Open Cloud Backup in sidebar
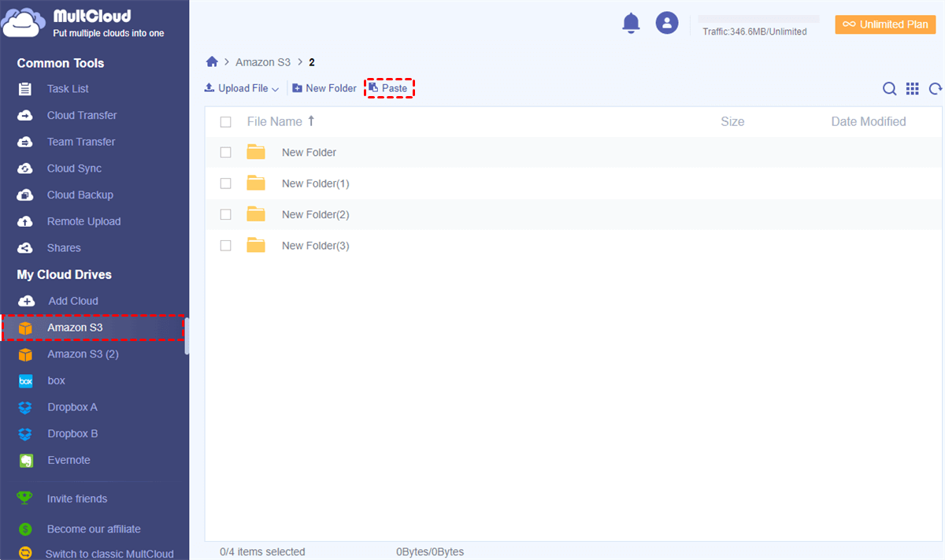The height and width of the screenshot is (560, 945). click(80, 195)
